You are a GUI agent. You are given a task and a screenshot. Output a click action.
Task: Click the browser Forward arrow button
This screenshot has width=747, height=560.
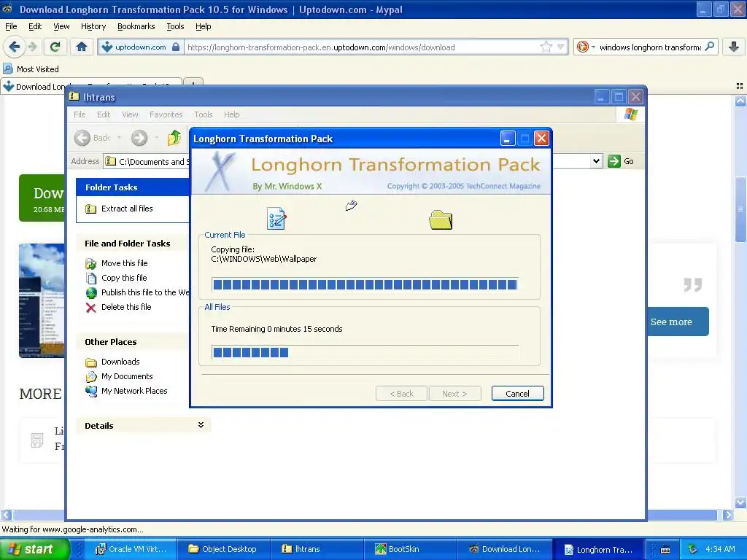click(32, 47)
